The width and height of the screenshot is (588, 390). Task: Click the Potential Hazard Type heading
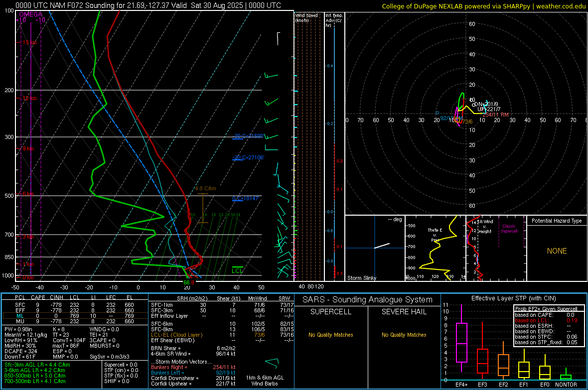click(x=557, y=221)
